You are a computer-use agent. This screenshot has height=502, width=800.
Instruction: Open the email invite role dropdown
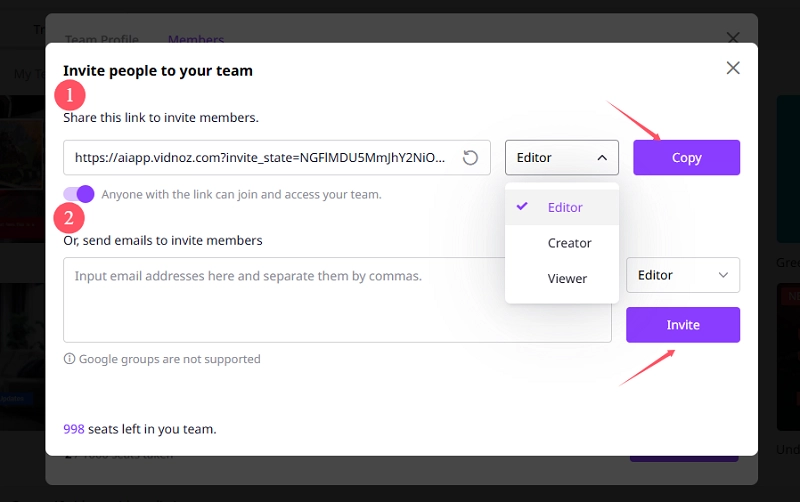(x=682, y=275)
